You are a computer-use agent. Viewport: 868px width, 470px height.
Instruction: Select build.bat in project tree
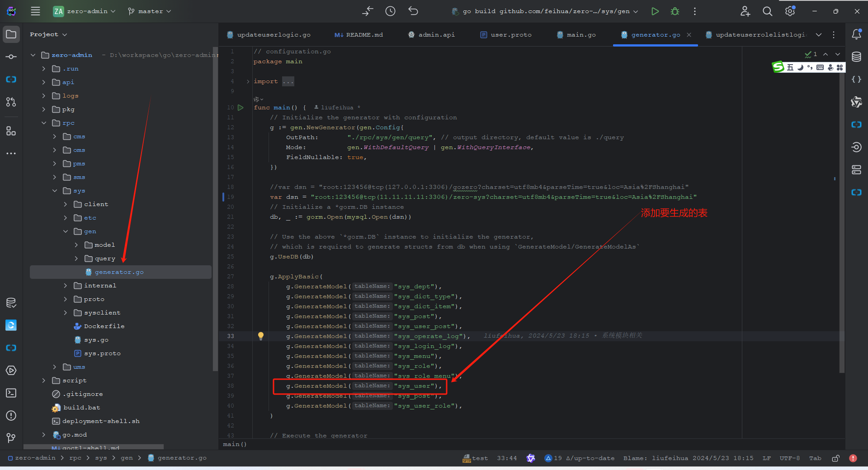click(x=81, y=408)
